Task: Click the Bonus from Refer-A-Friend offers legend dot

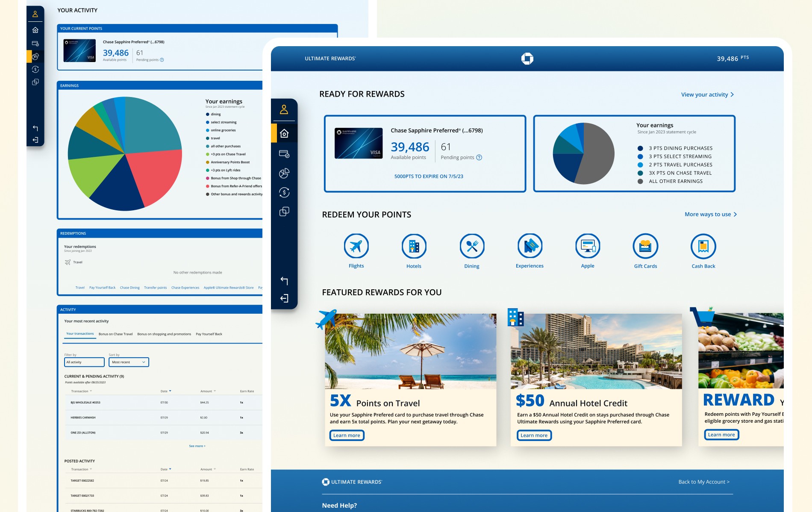Action: [208, 186]
